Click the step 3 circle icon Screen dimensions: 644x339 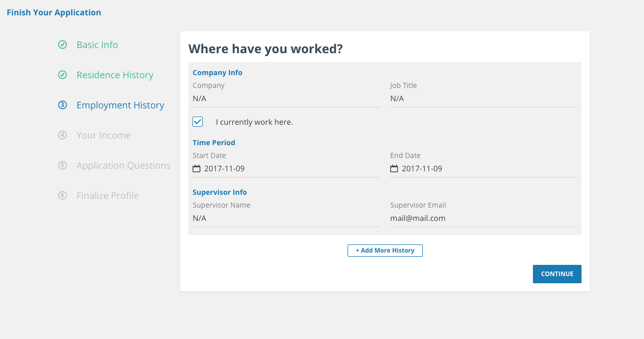[x=62, y=105]
